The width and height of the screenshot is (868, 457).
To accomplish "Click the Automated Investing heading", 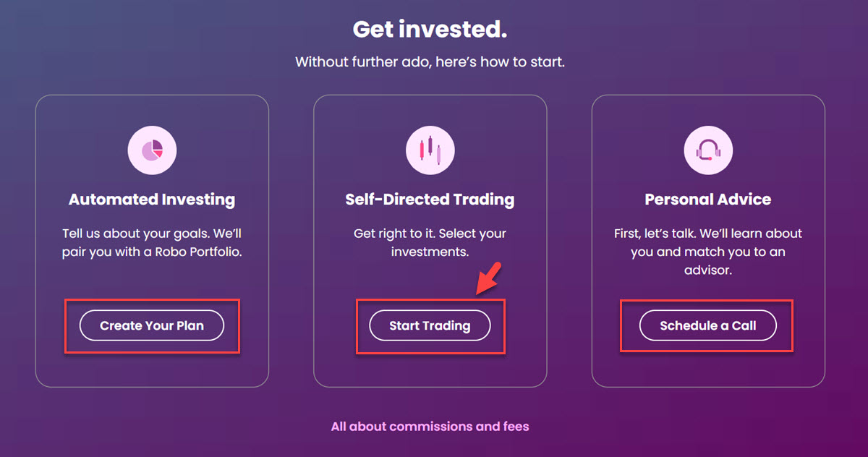I will (x=152, y=200).
